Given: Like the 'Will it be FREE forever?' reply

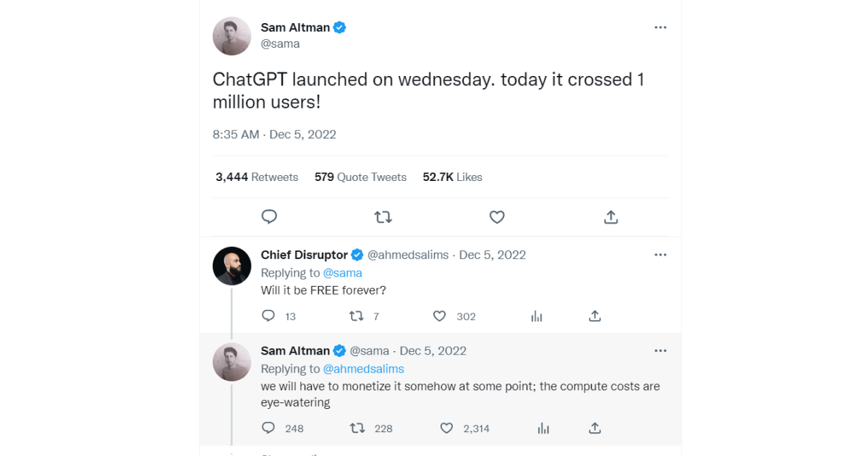Looking at the screenshot, I should click(x=440, y=316).
